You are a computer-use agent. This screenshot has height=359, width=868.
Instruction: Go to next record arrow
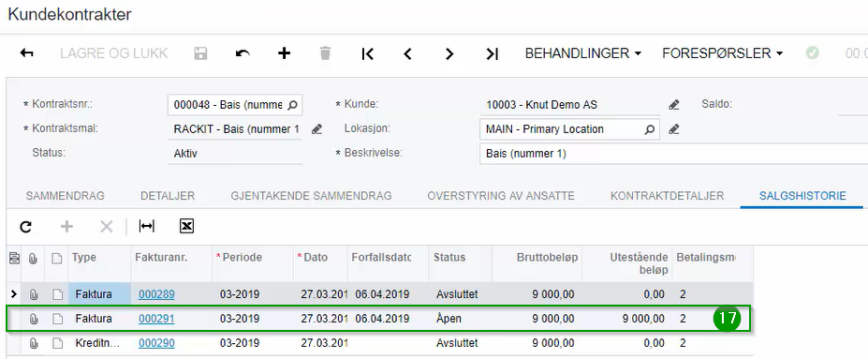449,53
